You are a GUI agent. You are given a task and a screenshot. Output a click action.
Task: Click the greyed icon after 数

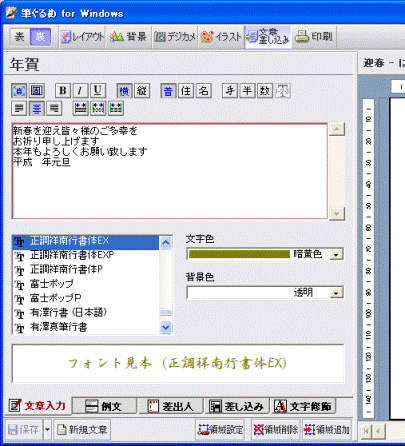click(282, 91)
